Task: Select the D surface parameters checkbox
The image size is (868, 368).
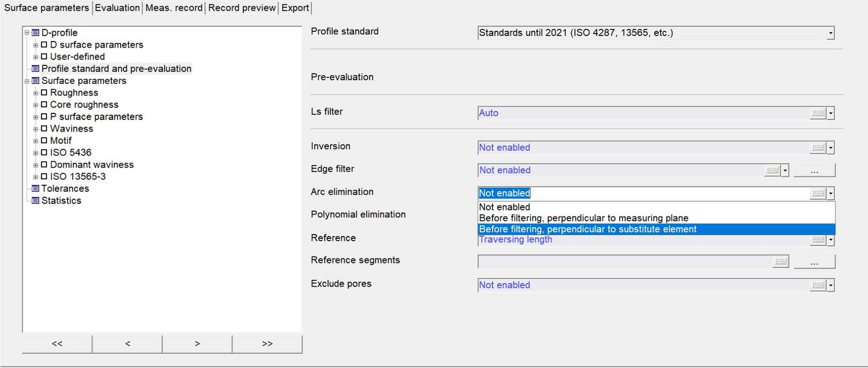Action: (x=43, y=45)
